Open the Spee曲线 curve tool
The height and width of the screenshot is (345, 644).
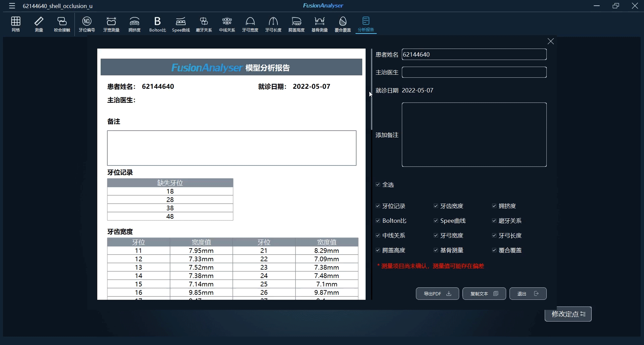(181, 24)
